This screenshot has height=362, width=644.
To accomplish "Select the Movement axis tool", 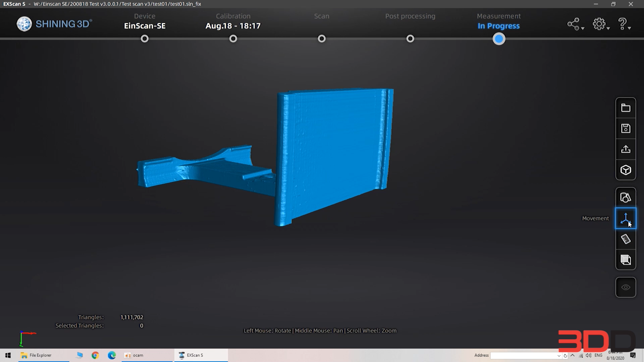I will click(626, 219).
